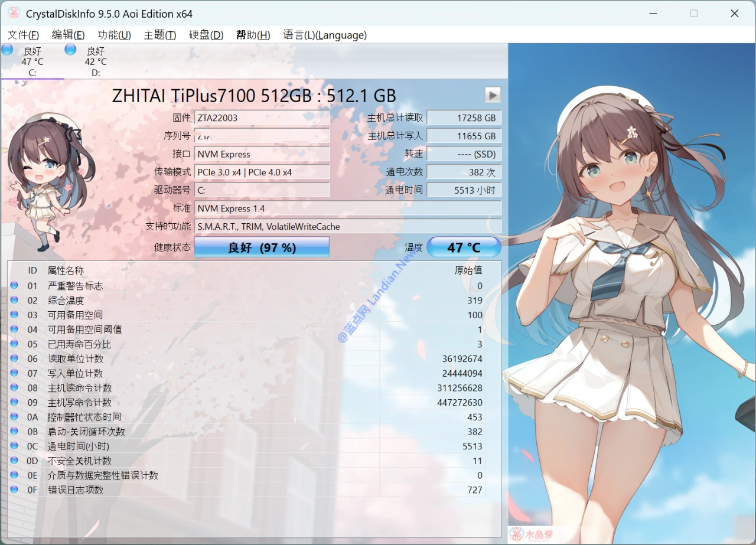Click the firmware field ZTA22003
The height and width of the screenshot is (545, 756).
(x=262, y=118)
